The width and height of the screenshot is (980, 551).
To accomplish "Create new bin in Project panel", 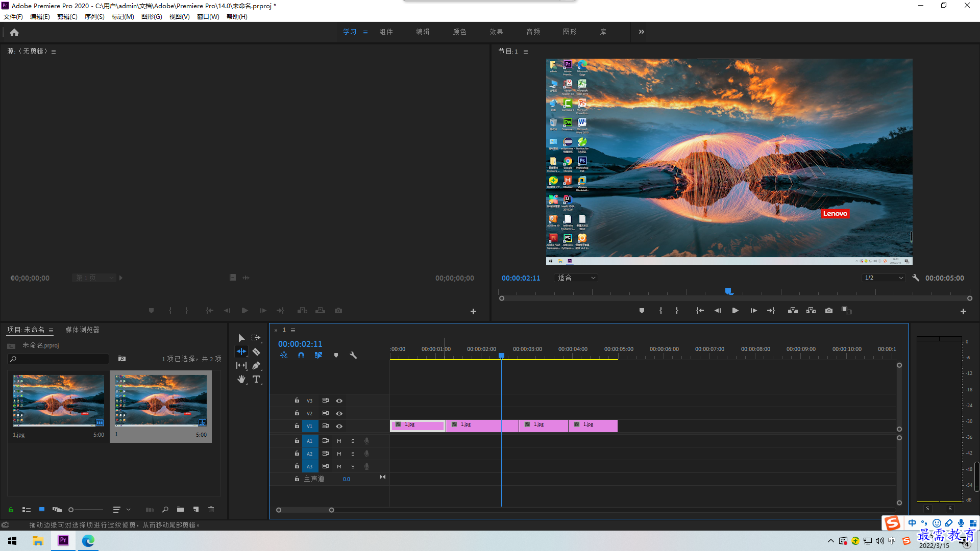I will coord(180,509).
